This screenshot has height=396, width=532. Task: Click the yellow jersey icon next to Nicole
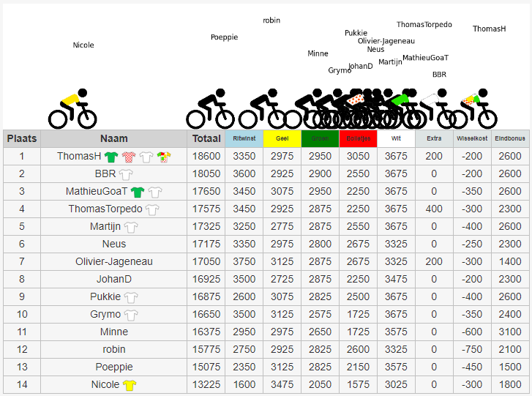coord(130,385)
